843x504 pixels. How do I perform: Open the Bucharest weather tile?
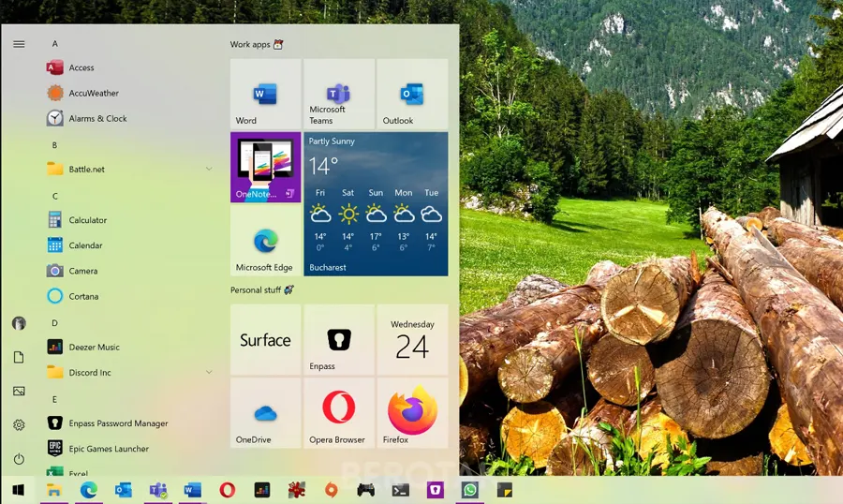[x=376, y=204]
